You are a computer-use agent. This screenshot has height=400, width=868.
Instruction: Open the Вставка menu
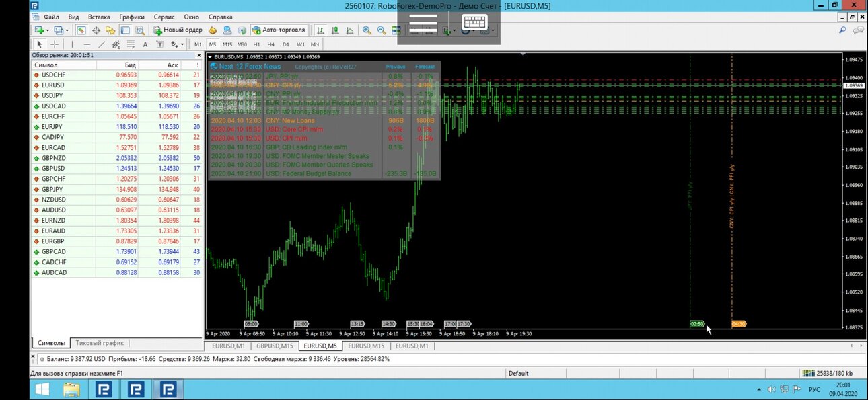coord(99,17)
